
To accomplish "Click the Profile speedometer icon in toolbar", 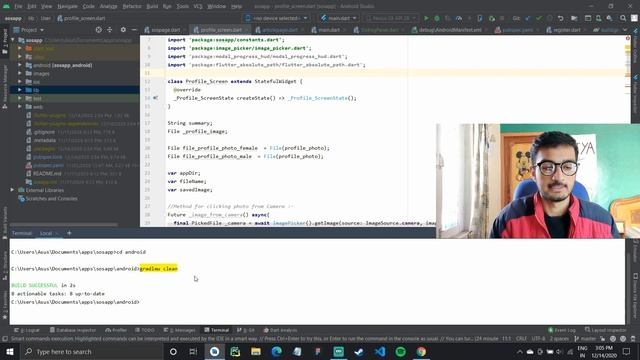I will coord(459,18).
